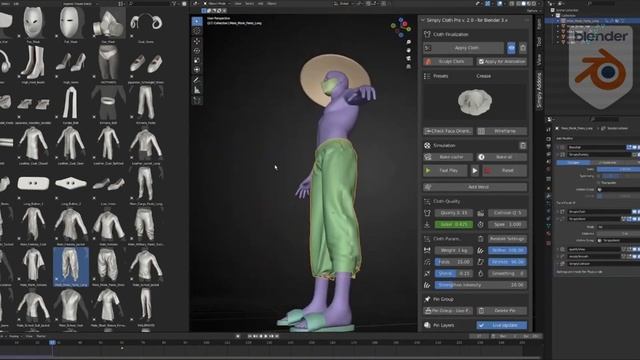Click the Wireframe button
640x360 pixels.
(502, 131)
